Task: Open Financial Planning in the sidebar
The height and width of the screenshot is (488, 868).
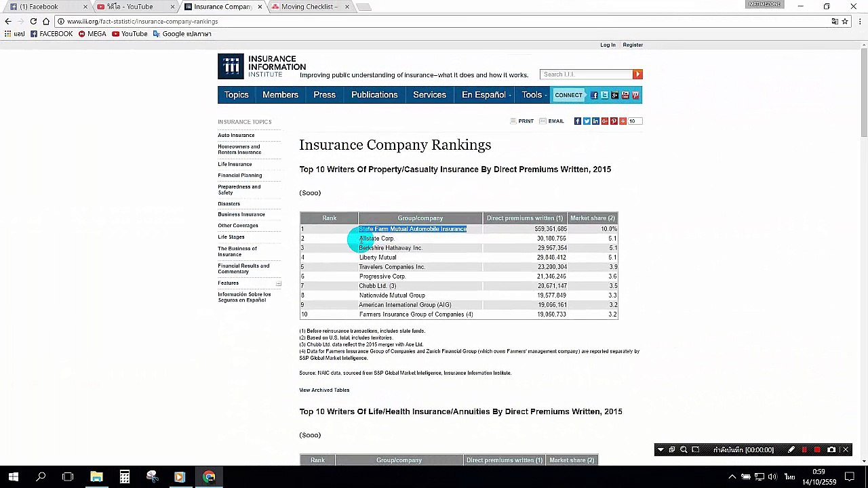Action: pyautogui.click(x=239, y=176)
